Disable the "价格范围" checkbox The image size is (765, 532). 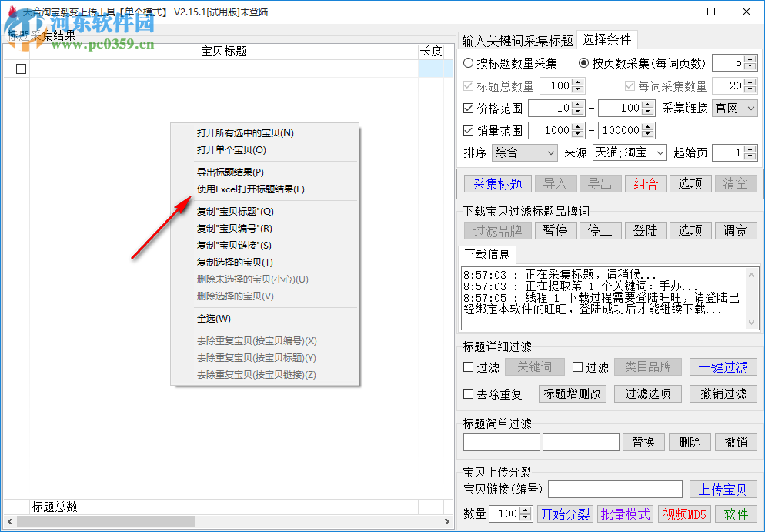[469, 108]
